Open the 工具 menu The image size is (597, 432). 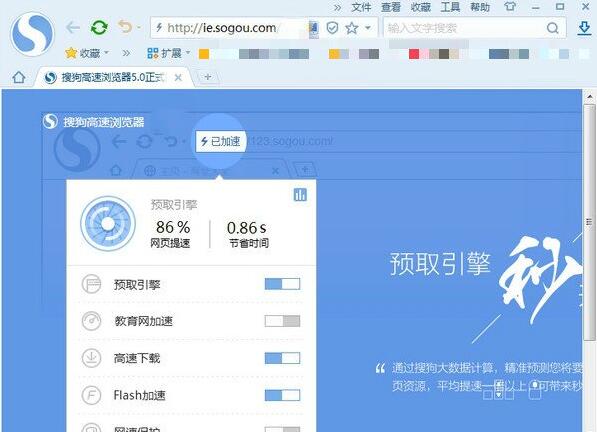(450, 7)
